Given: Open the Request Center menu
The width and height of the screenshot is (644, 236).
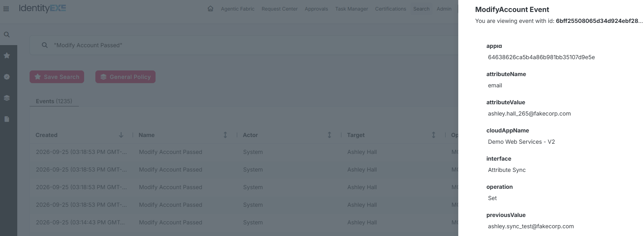Looking at the screenshot, I should click(279, 9).
